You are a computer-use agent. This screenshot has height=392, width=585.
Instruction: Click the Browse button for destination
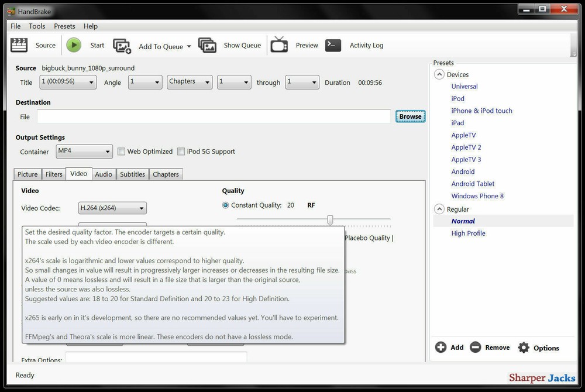click(410, 116)
